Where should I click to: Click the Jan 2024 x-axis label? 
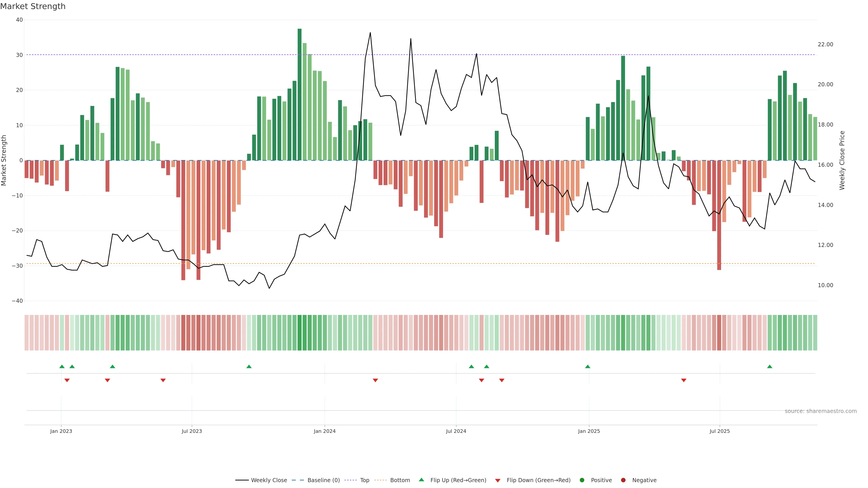click(325, 431)
